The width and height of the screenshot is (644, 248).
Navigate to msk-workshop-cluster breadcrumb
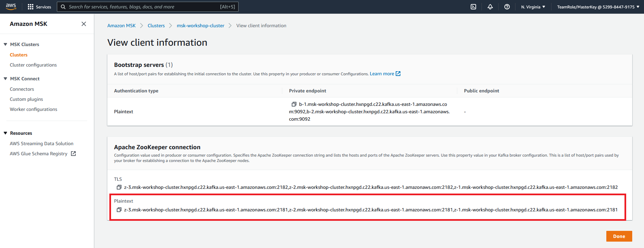click(201, 26)
